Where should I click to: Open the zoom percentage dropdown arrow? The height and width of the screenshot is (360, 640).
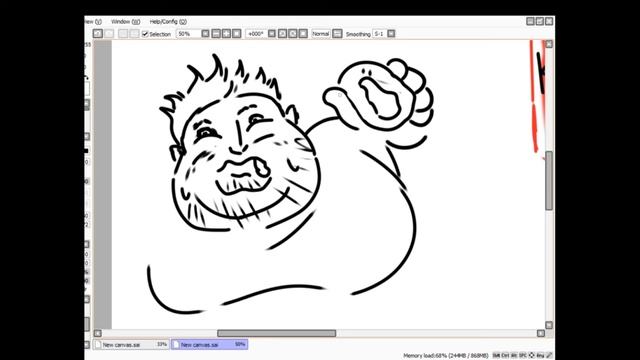click(x=205, y=34)
